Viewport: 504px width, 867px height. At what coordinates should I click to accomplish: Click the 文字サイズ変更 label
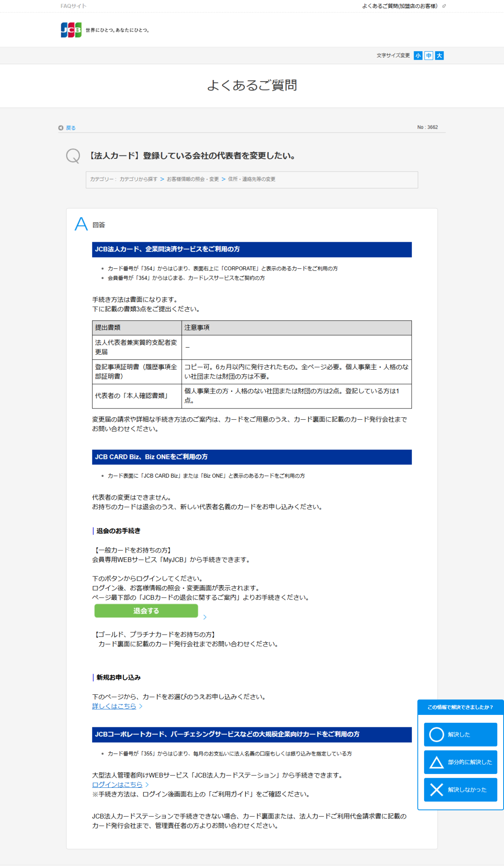[393, 55]
